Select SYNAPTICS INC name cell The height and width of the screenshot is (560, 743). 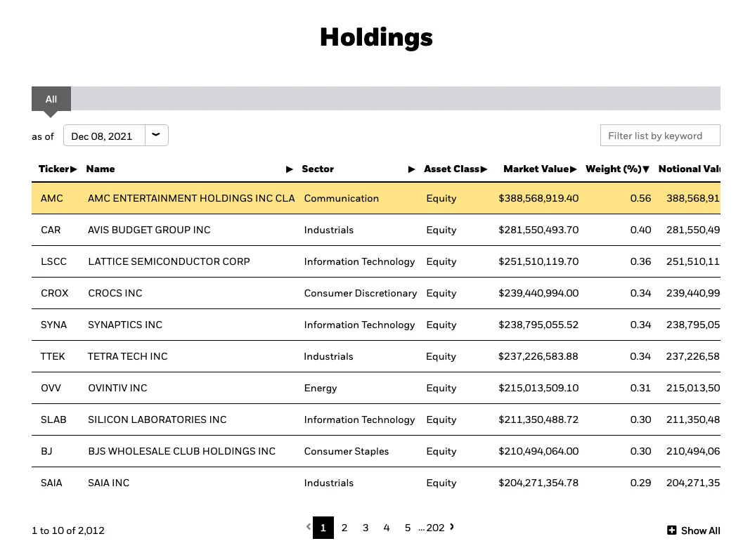click(x=125, y=325)
